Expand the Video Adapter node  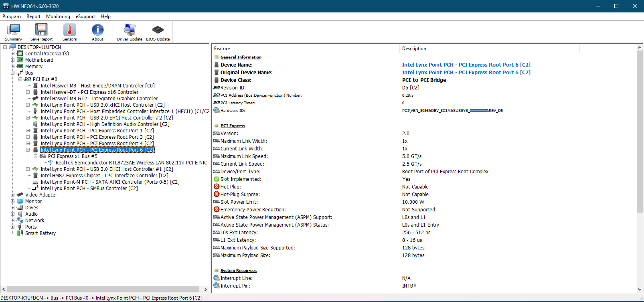tap(12, 195)
